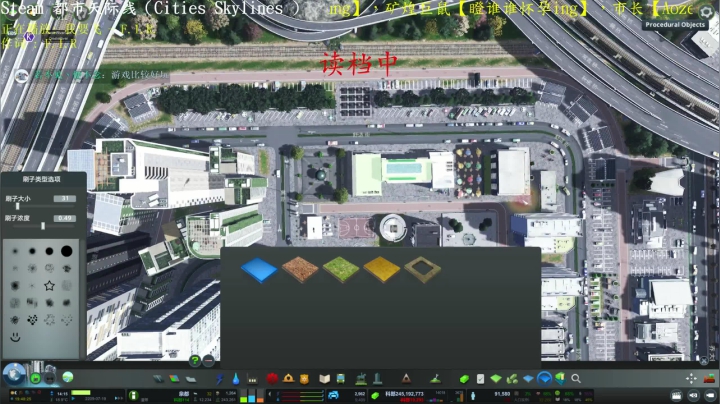Open the cinematic camera clapperboard button

[x=676, y=395]
